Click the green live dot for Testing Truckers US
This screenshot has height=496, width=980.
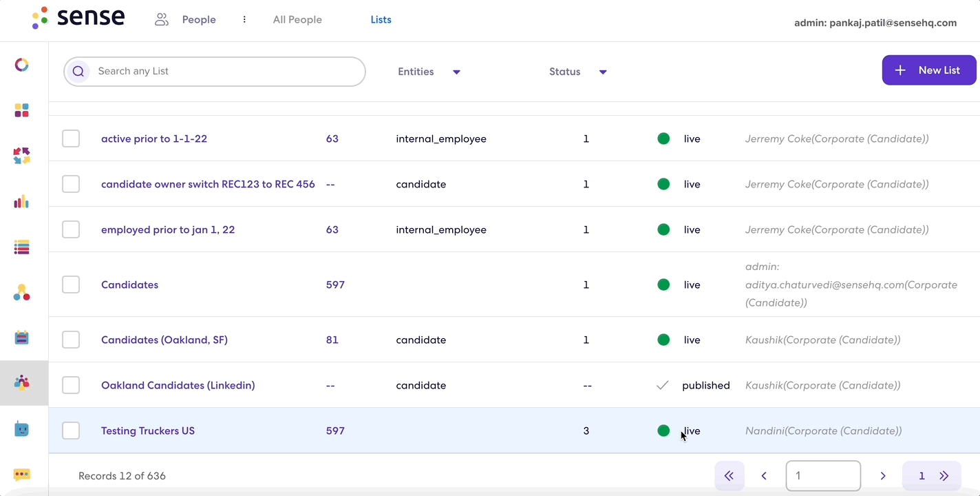(x=663, y=431)
